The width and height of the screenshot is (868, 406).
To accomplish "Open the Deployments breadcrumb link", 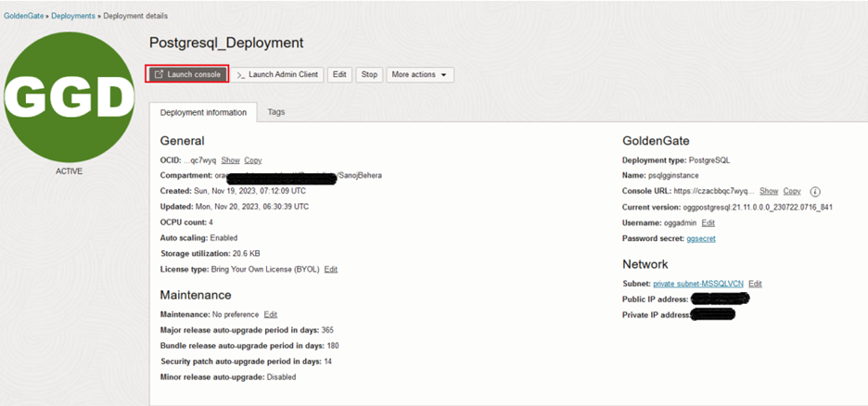I will (x=73, y=16).
